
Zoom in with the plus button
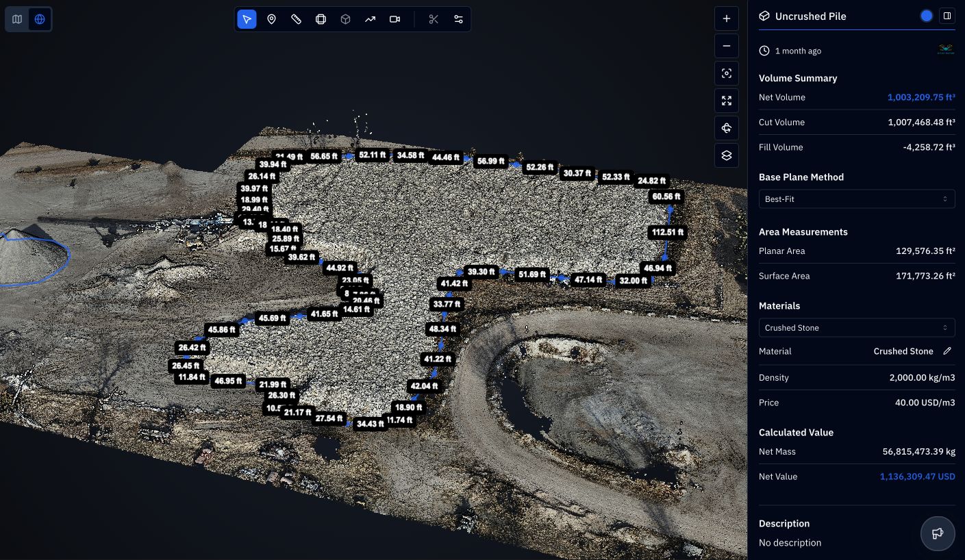727,18
